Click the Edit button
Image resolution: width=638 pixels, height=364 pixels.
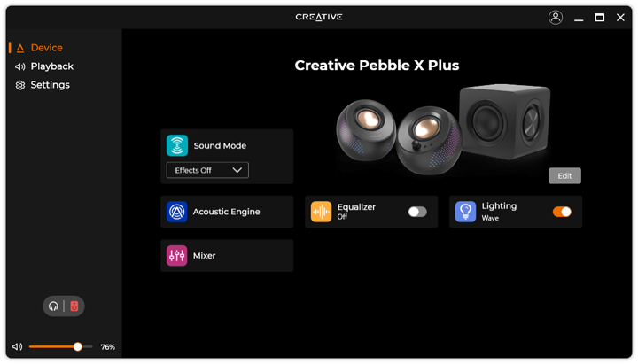(x=564, y=175)
